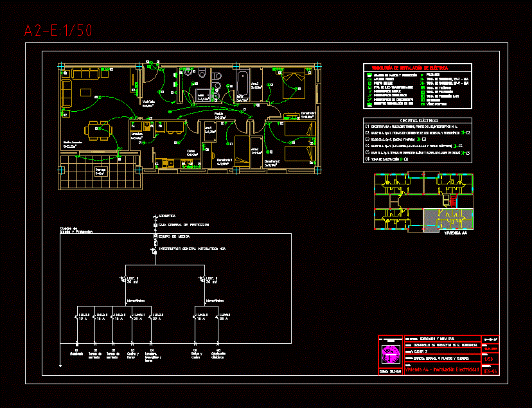Select the 10 A breaker label
The height and width of the screenshot is (408, 532).
[83, 319]
